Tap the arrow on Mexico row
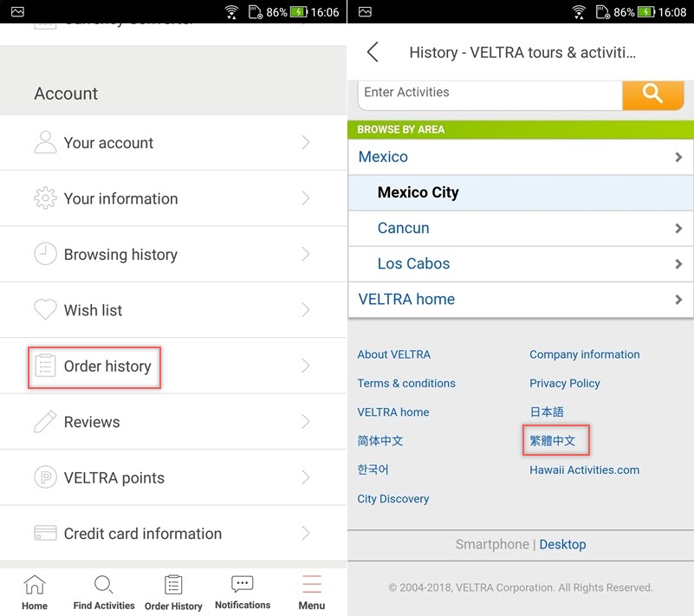 click(678, 157)
